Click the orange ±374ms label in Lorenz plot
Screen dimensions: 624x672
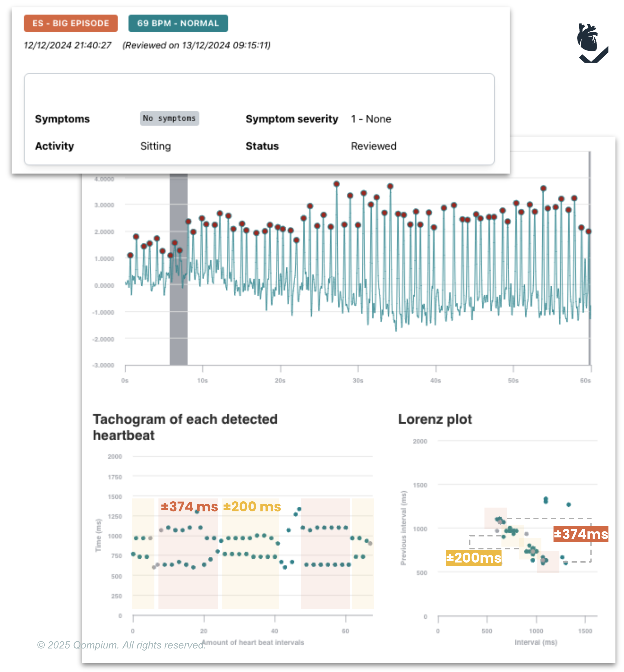tap(580, 534)
